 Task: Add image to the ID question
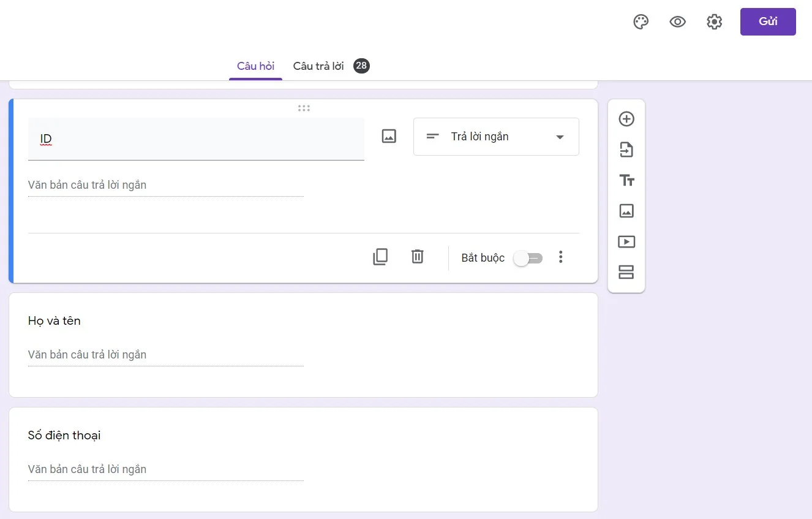pos(389,136)
